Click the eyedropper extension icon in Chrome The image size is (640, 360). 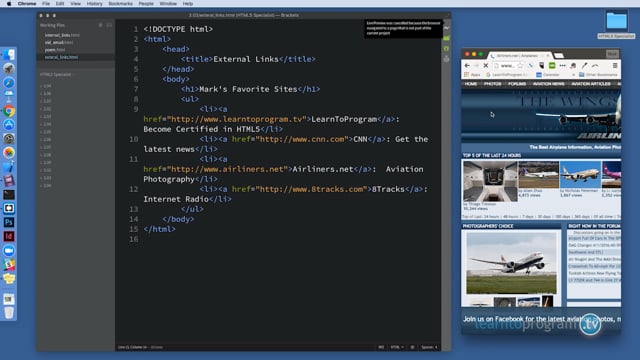point(584,65)
